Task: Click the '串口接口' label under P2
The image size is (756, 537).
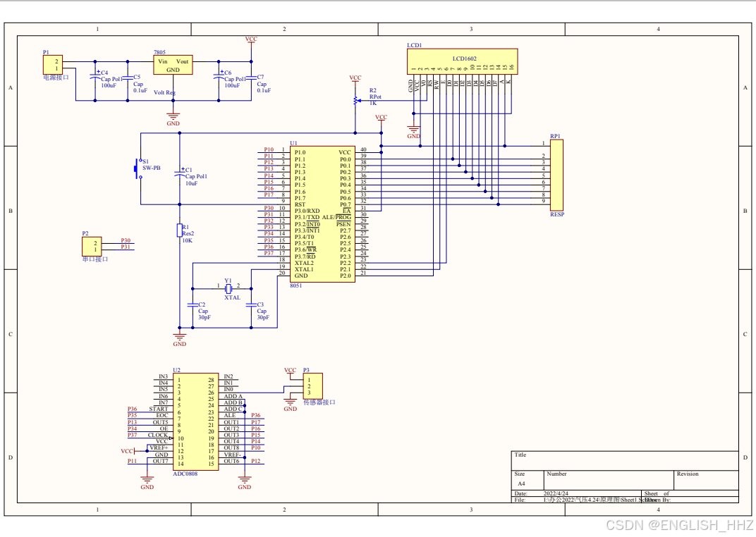Action: pos(95,259)
